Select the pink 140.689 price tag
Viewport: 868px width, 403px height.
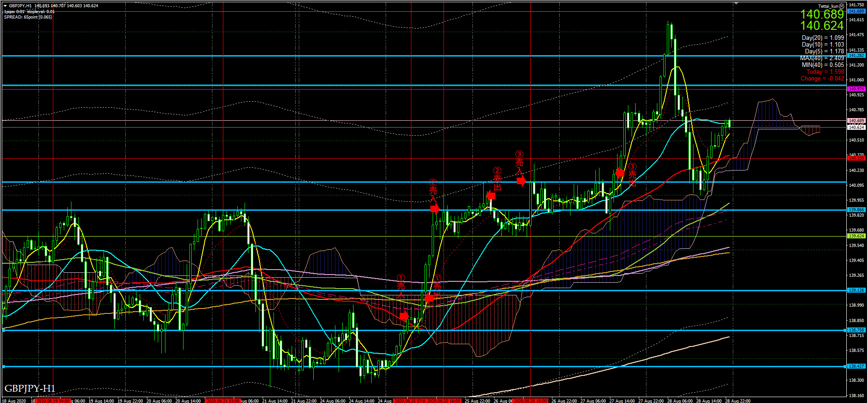[x=856, y=121]
